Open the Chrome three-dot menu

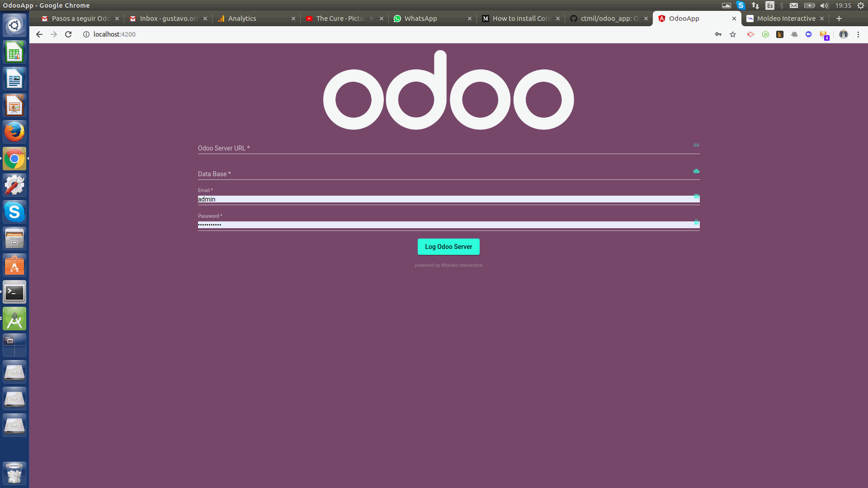point(859,34)
